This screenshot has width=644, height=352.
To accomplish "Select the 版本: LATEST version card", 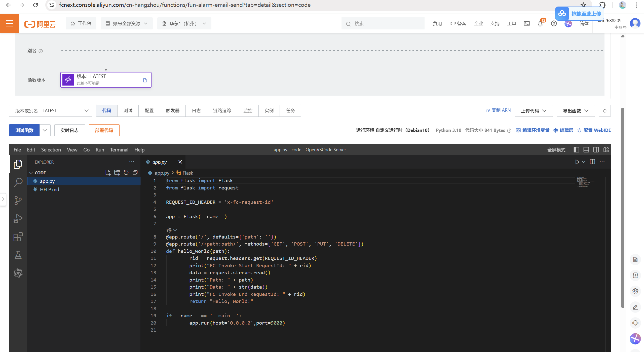I will pyautogui.click(x=106, y=80).
